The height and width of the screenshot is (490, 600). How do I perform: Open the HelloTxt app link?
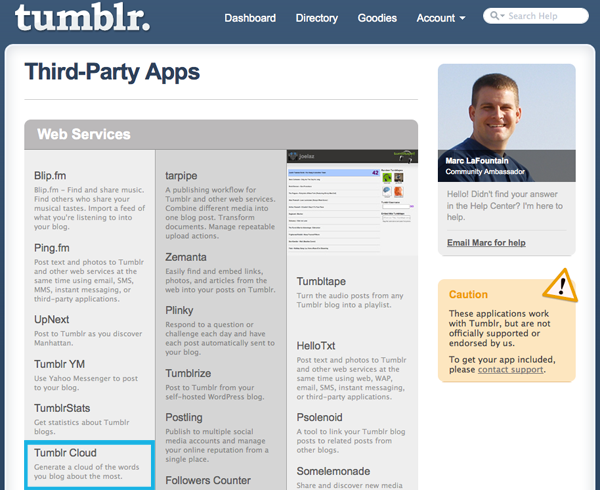(x=316, y=346)
